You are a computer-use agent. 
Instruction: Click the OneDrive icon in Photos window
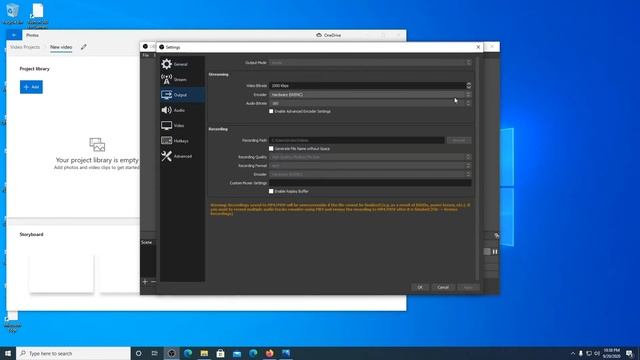pyautogui.click(x=319, y=35)
